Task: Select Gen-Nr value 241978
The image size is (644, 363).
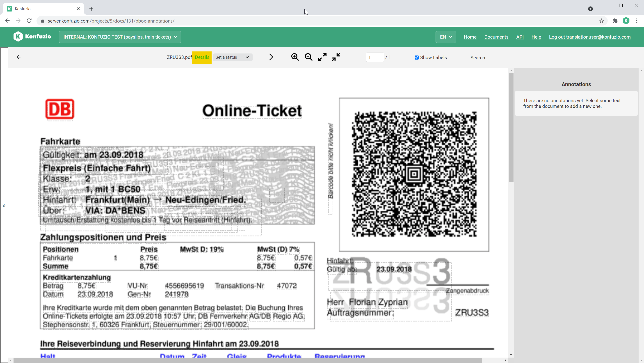Action: pos(176,294)
